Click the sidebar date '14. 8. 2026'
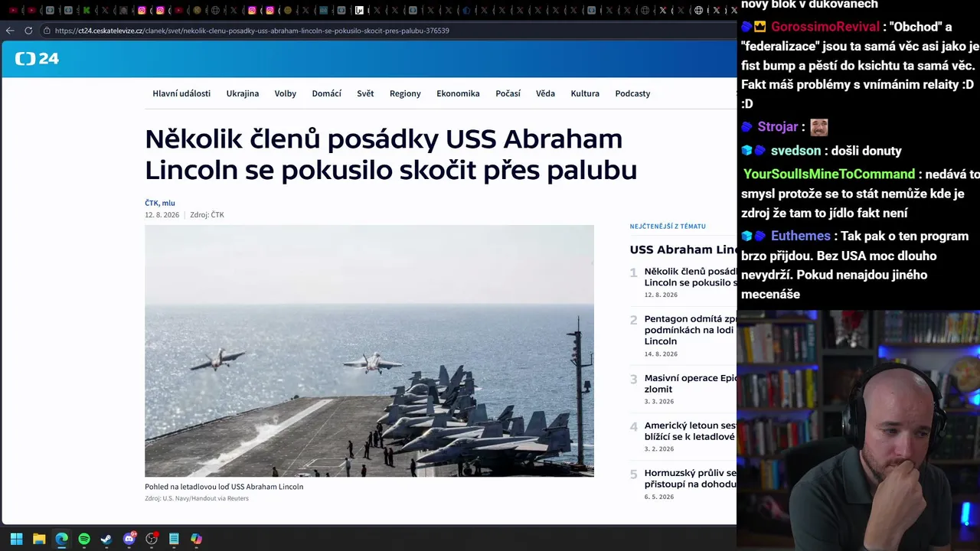This screenshot has height=551, width=980. point(661,354)
